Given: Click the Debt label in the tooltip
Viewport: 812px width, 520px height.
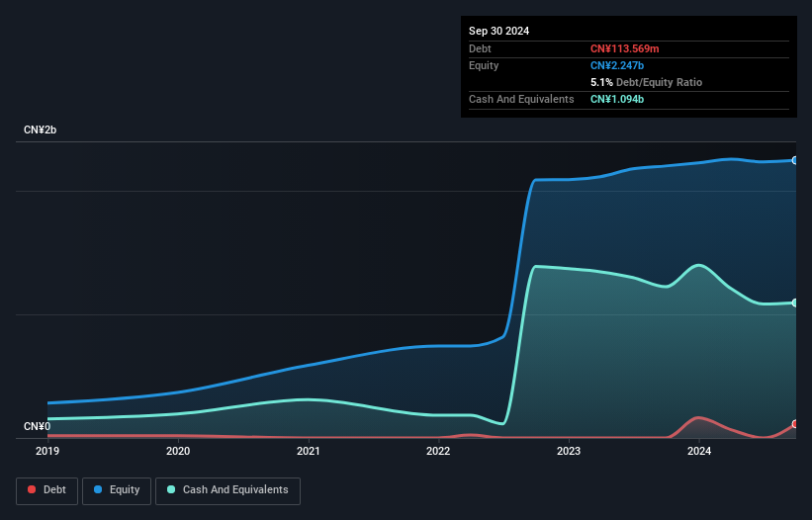Looking at the screenshot, I should pos(480,48).
